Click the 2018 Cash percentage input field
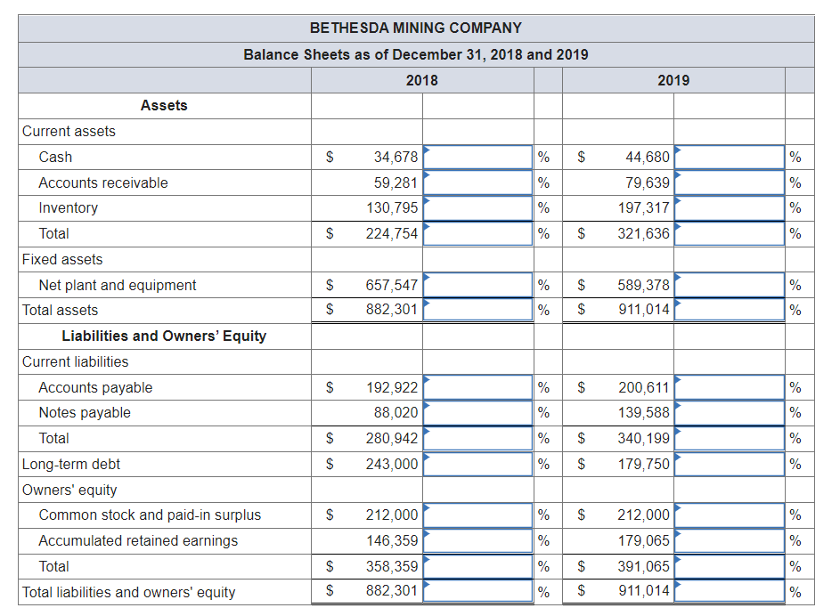 pyautogui.click(x=477, y=157)
